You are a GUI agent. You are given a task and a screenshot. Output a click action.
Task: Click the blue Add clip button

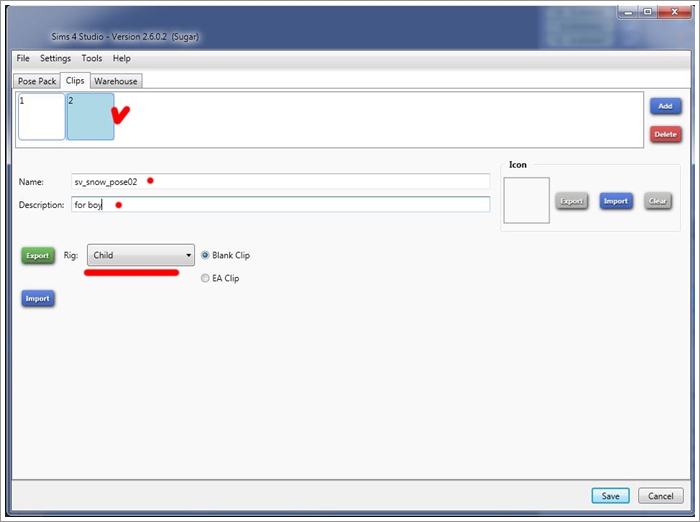(x=665, y=106)
